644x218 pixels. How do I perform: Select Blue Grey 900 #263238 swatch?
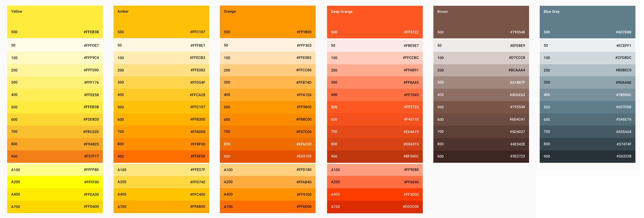(x=587, y=156)
